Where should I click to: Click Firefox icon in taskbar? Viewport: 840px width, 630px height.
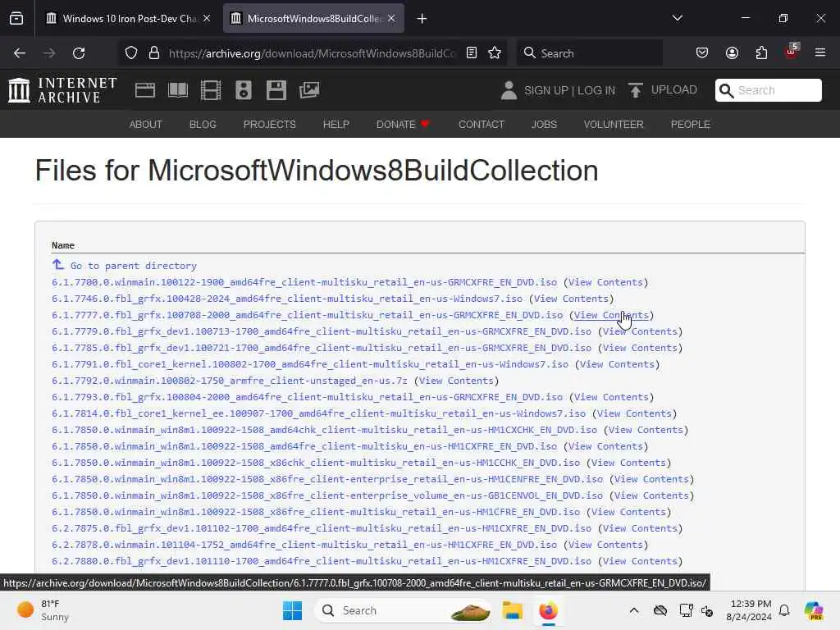click(x=548, y=610)
